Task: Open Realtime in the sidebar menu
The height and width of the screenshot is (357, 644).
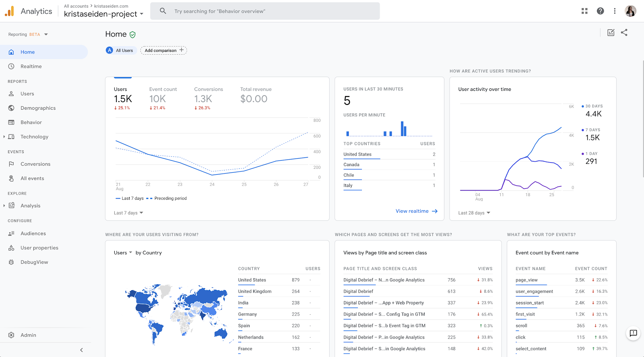Action: [x=31, y=66]
